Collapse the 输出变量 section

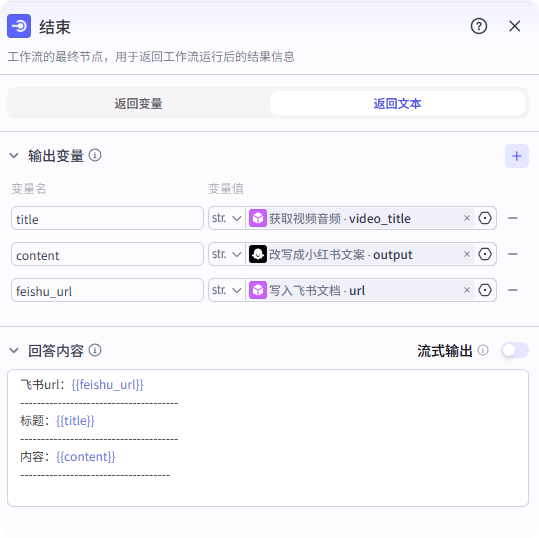click(x=14, y=156)
